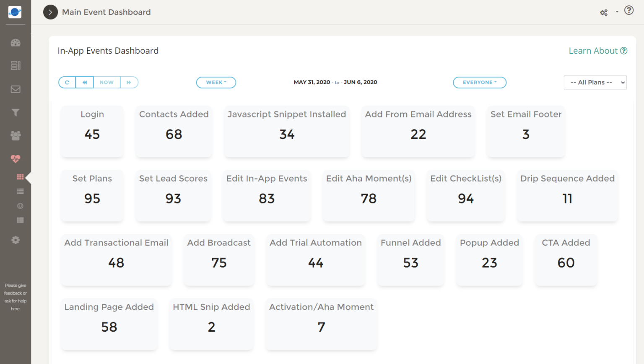Open the caret next to settings gears

click(617, 12)
